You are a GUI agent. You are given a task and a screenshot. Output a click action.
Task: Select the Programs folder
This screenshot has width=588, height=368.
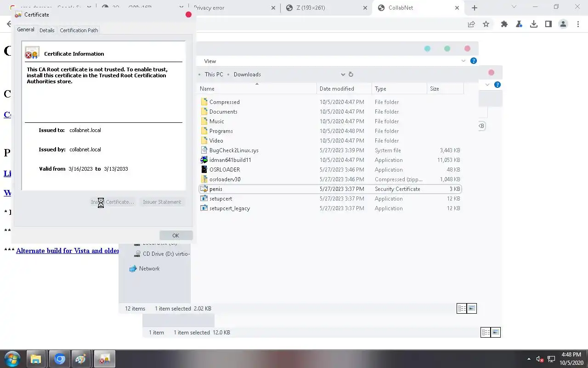click(330, 131)
